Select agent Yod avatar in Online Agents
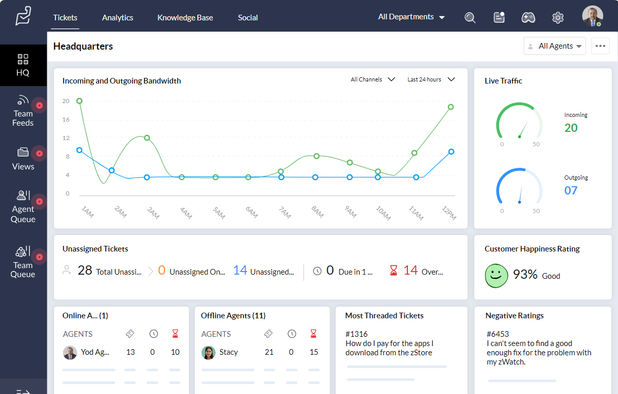 click(70, 352)
